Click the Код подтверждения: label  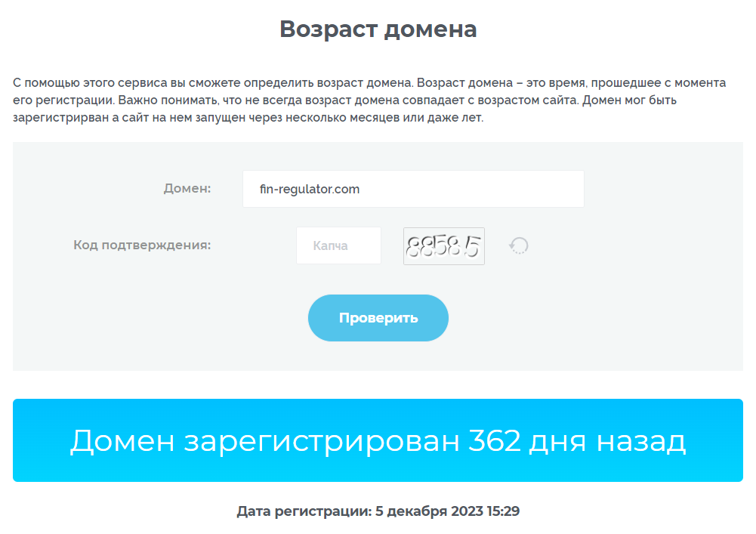142,245
